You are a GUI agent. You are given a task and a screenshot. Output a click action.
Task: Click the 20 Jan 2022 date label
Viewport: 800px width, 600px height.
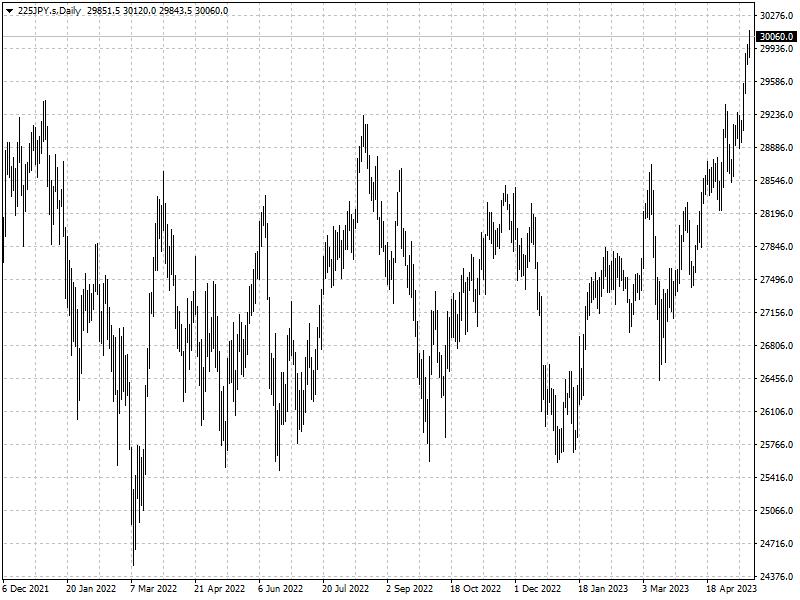tap(91, 589)
